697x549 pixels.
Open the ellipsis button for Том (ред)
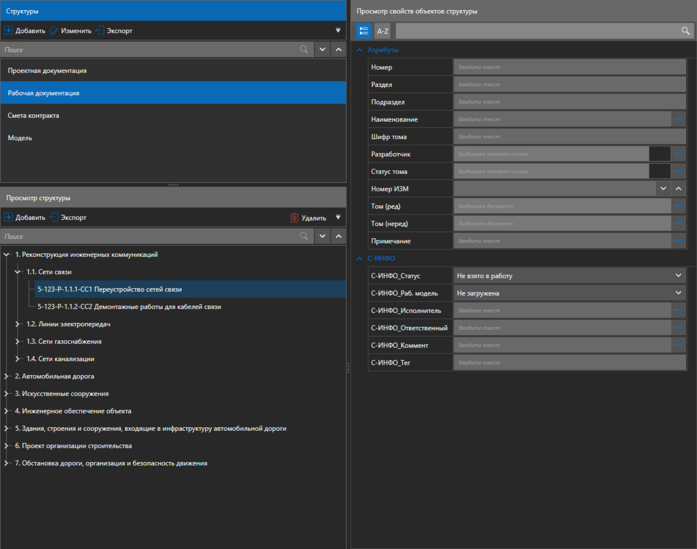click(x=679, y=207)
